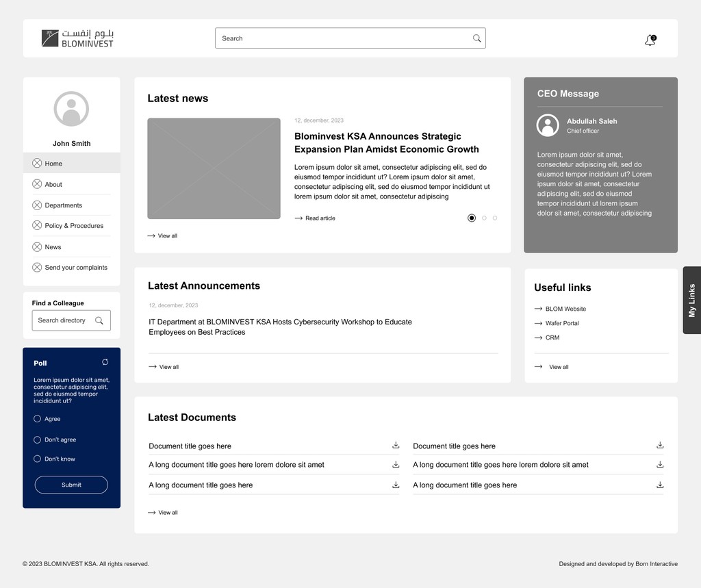The width and height of the screenshot is (701, 588).
Task: Select the first news carousel dot
Action: 472,218
